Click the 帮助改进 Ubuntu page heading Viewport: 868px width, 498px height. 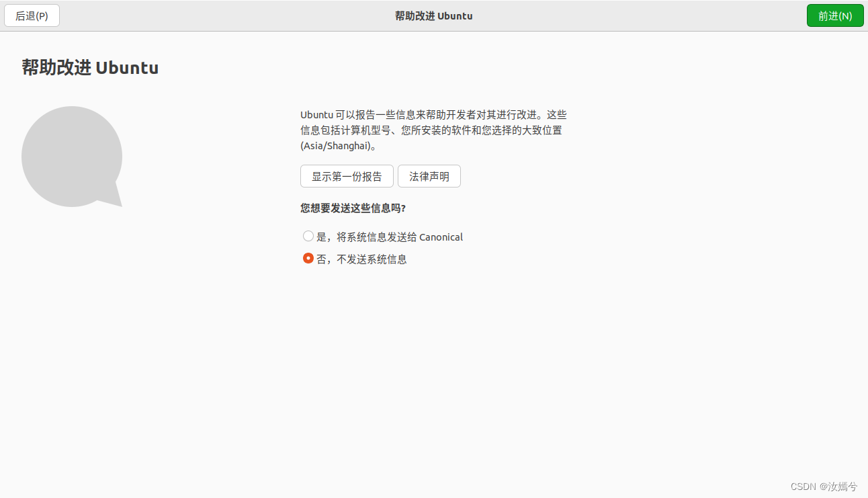pyautogui.click(x=90, y=68)
